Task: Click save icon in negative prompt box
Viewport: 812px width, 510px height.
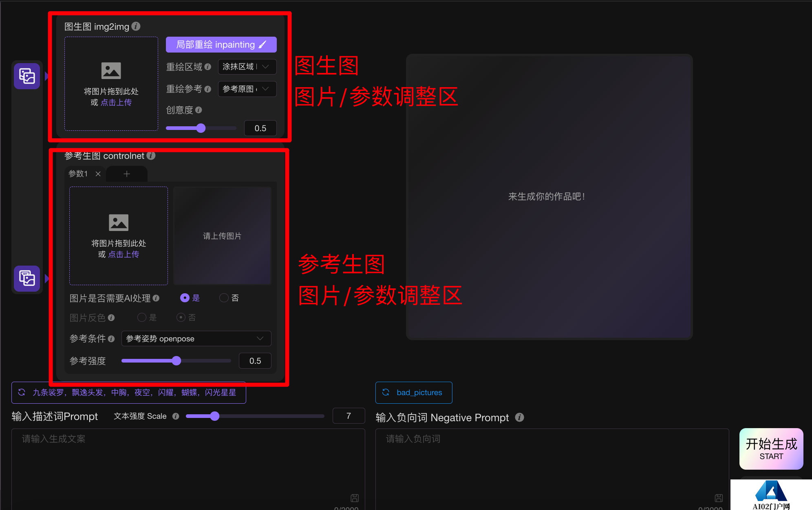Action: pos(719,498)
